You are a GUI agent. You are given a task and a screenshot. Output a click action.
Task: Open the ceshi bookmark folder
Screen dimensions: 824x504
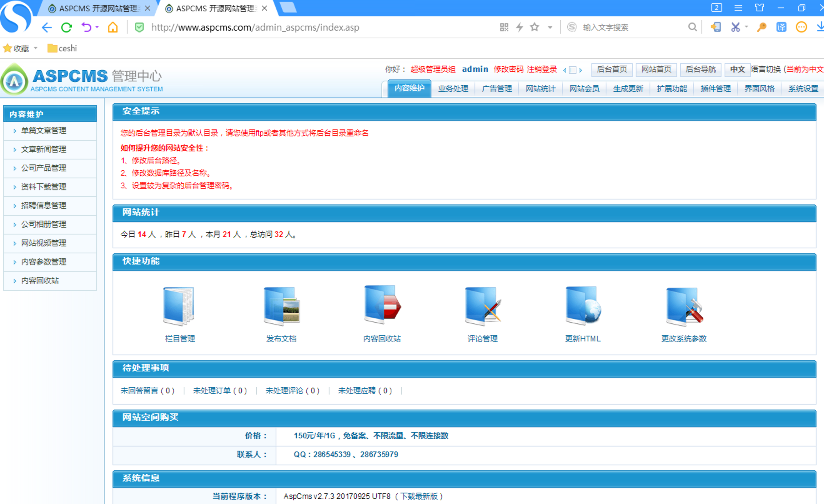coord(62,48)
